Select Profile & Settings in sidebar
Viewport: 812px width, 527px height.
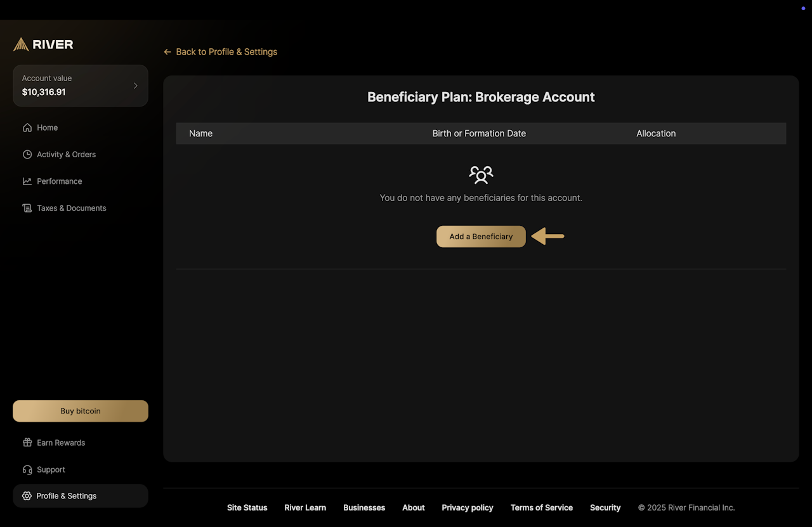click(x=81, y=496)
